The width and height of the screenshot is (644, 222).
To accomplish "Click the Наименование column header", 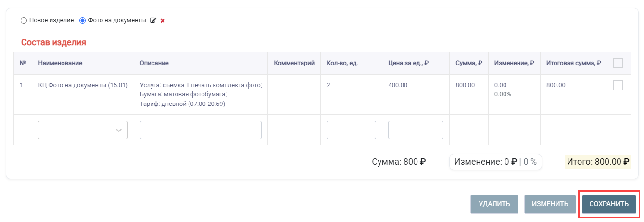I will click(60, 63).
